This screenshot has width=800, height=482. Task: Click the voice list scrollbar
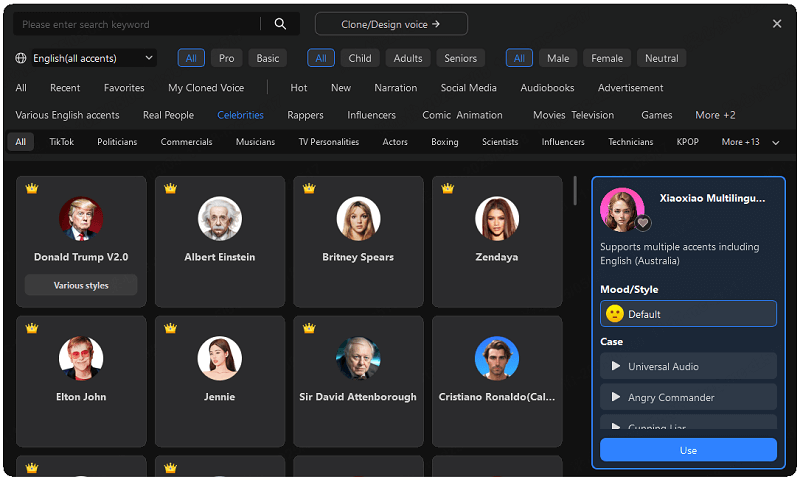575,191
